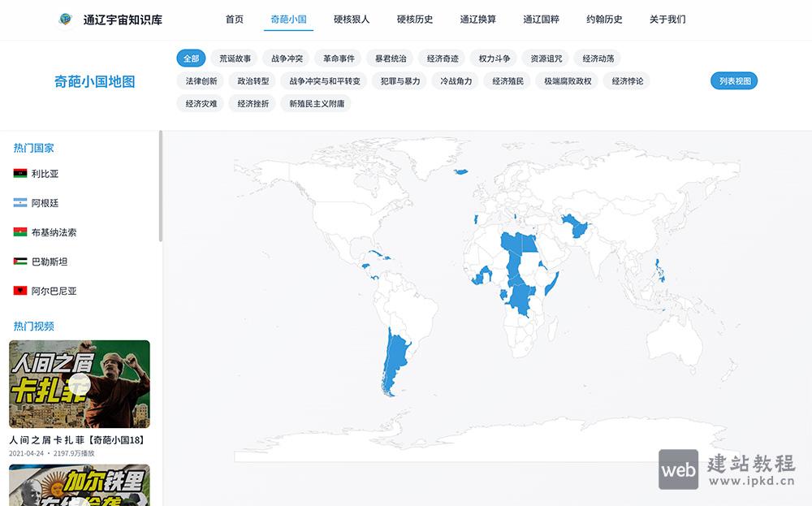Filter by 经济灾难 tag
This screenshot has width=812, height=506.
click(x=201, y=104)
